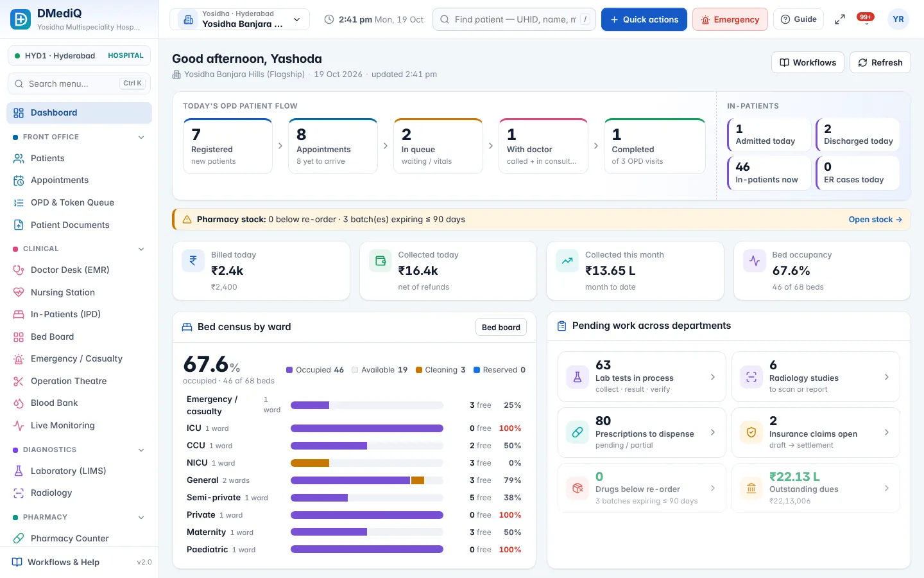Click the pill icon for Prescriptions to dispense
This screenshot has height=578, width=924.
point(577,432)
